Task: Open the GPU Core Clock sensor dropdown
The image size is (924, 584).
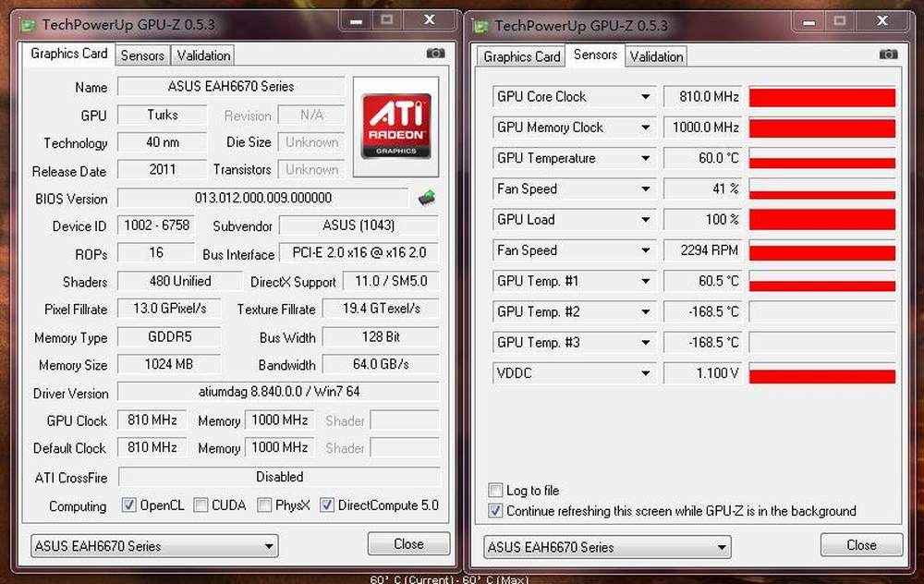Action: coord(646,97)
